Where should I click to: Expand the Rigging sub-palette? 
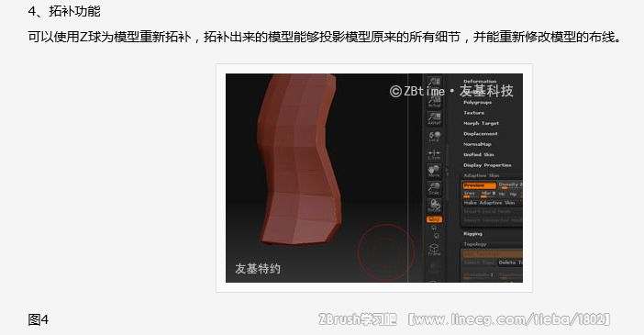click(473, 233)
